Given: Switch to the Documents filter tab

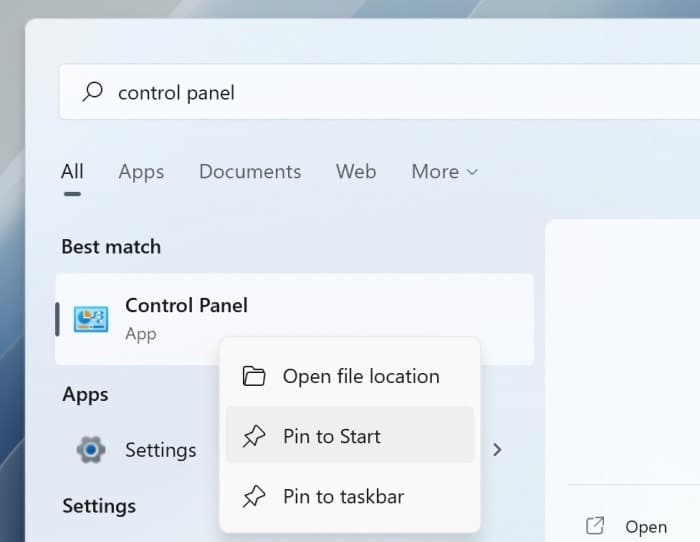Looking at the screenshot, I should click(250, 171).
